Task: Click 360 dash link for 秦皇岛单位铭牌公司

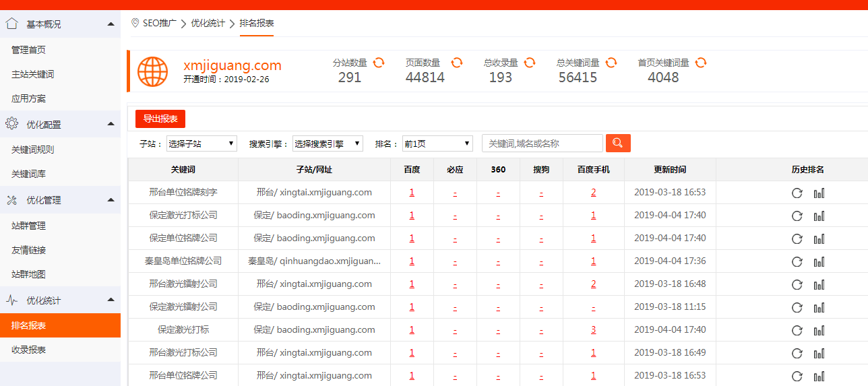Action: coord(498,261)
